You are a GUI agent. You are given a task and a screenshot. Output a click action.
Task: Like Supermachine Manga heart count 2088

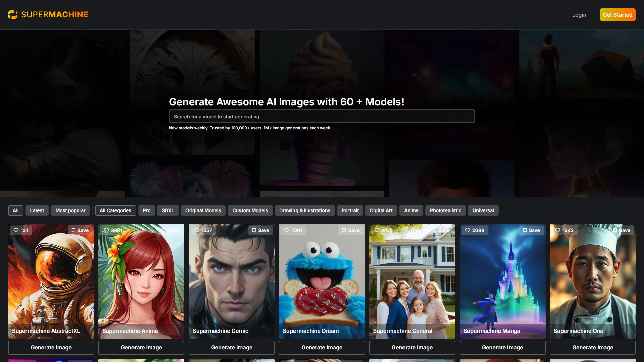click(x=474, y=230)
